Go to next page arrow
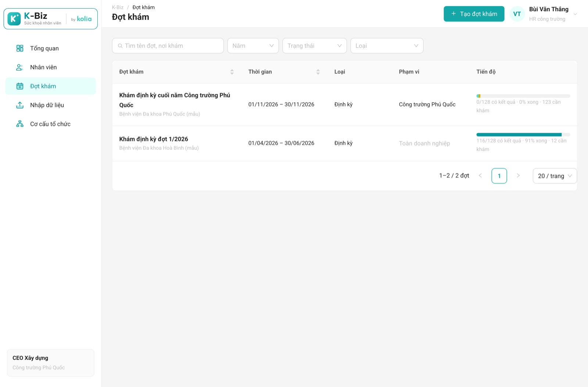Image resolution: width=588 pixels, height=387 pixels. pyautogui.click(x=518, y=176)
